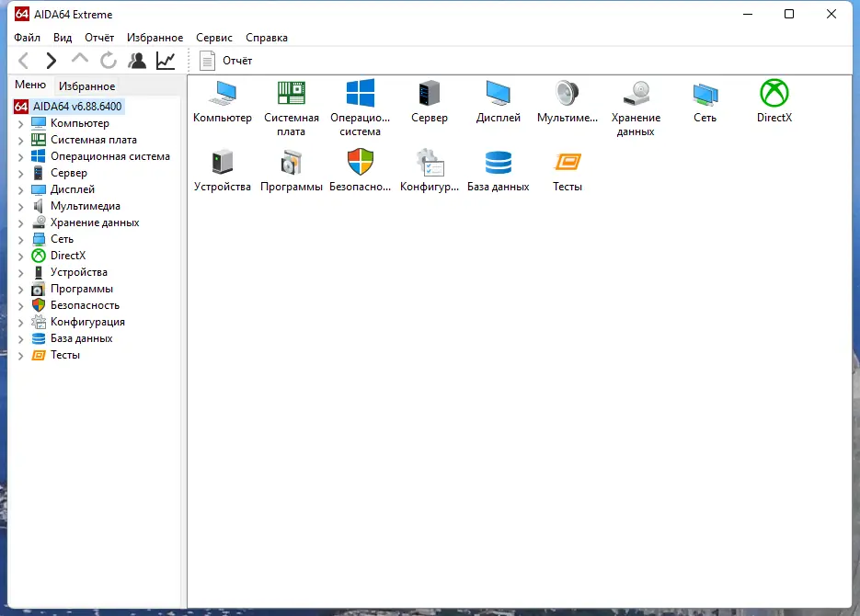The width and height of the screenshot is (860, 616).
Task: Click the user account toolbar icon
Action: click(x=136, y=60)
